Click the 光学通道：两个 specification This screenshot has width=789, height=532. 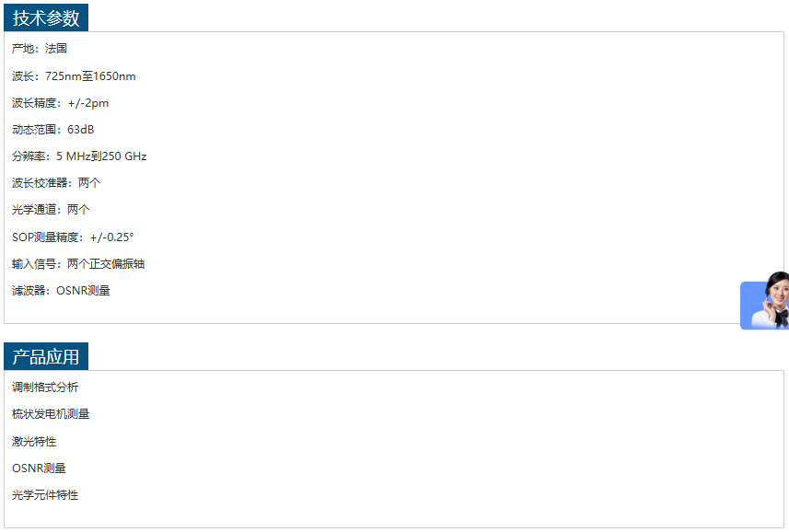(x=51, y=210)
